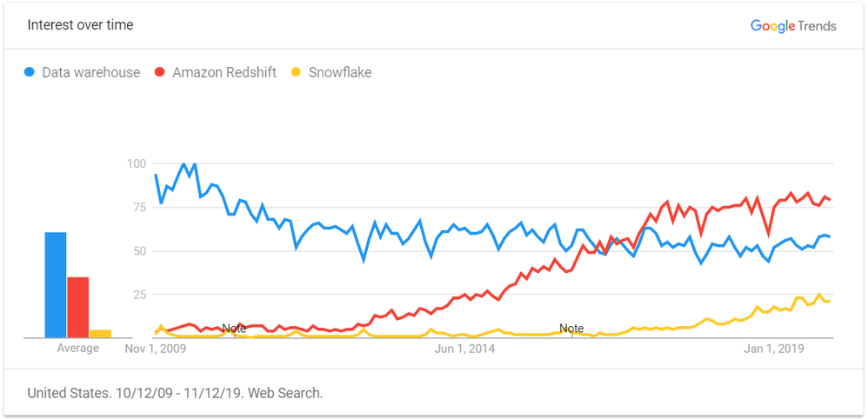The height and width of the screenshot is (419, 868).
Task: Select the Snowflake legend label
Action: [x=339, y=73]
